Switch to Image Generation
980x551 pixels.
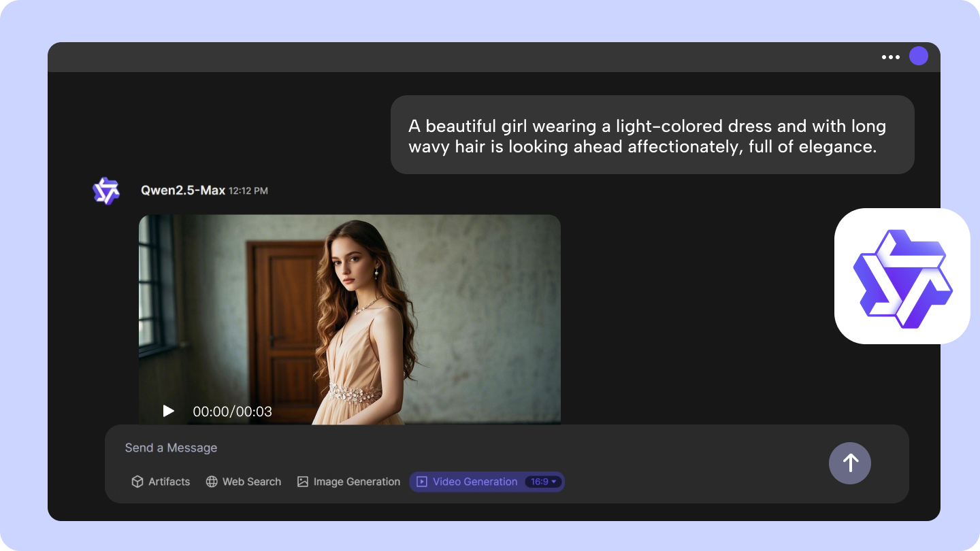[348, 482]
